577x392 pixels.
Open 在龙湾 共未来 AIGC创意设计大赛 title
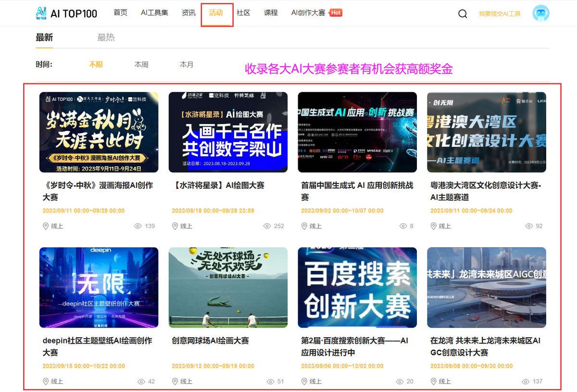[486, 347]
